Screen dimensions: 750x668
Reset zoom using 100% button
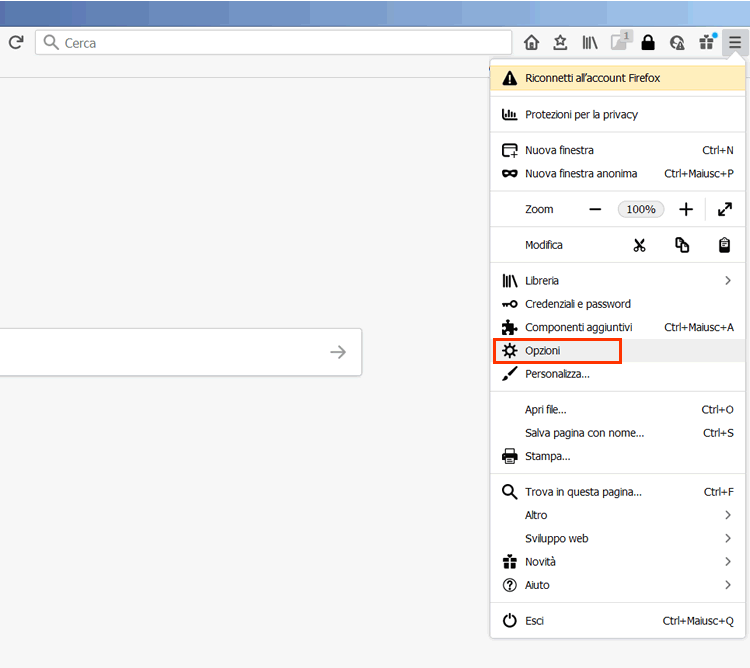(640, 209)
